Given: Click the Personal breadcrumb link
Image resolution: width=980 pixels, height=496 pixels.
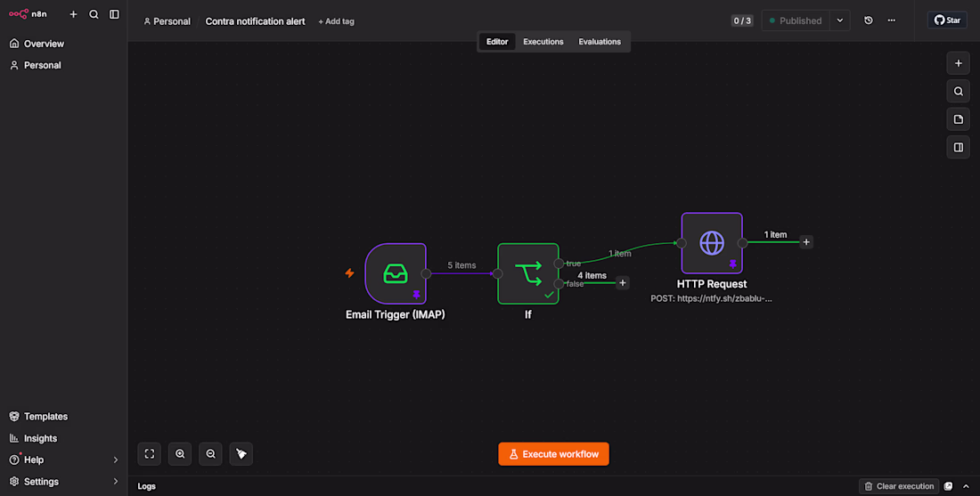Looking at the screenshot, I should (167, 21).
